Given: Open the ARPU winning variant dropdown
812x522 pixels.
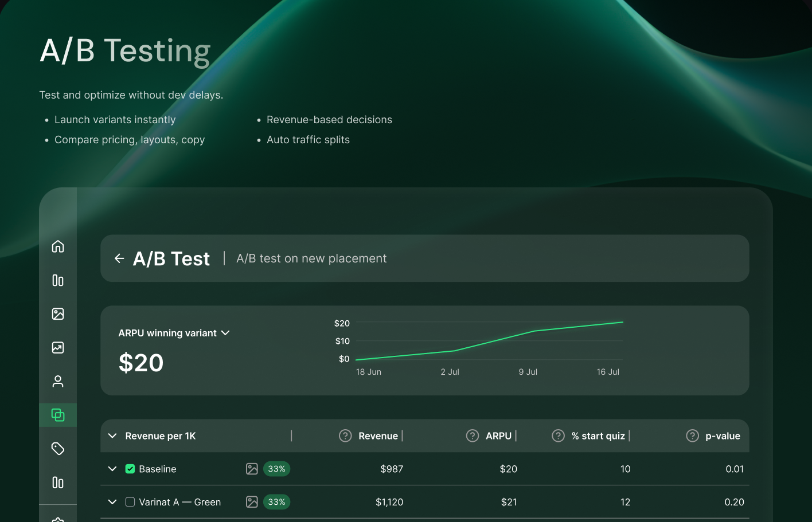Looking at the screenshot, I should point(174,333).
